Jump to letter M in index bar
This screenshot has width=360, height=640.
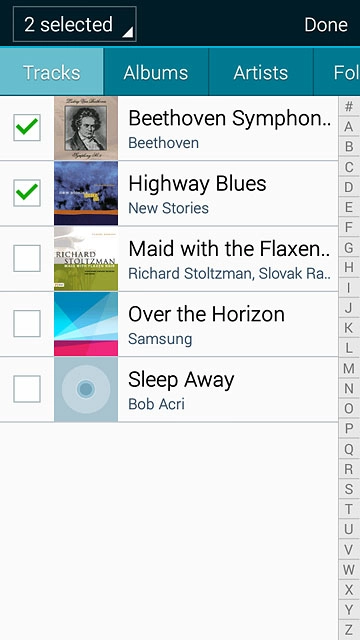(349, 369)
